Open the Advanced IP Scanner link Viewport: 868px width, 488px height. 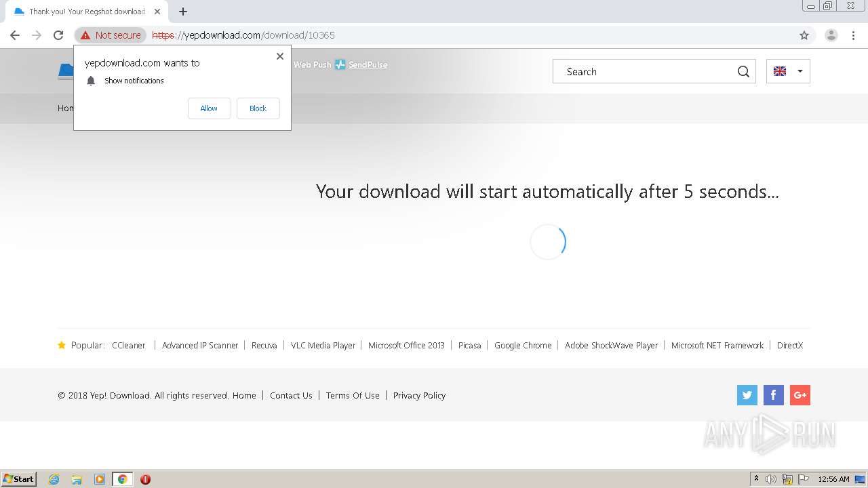[x=200, y=345]
